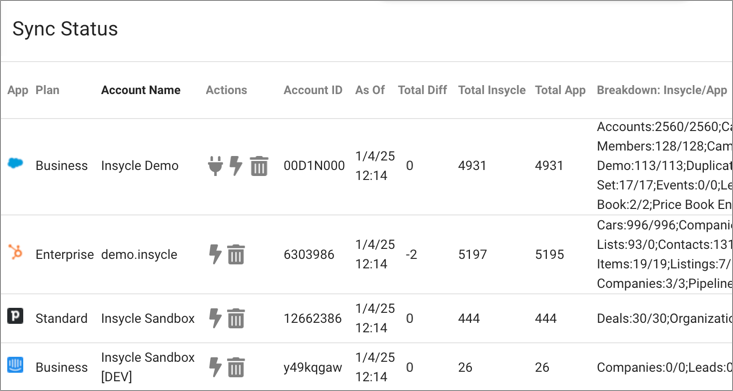Click lightning bolt icon for Insycle Sandbox [DEV]

215,367
